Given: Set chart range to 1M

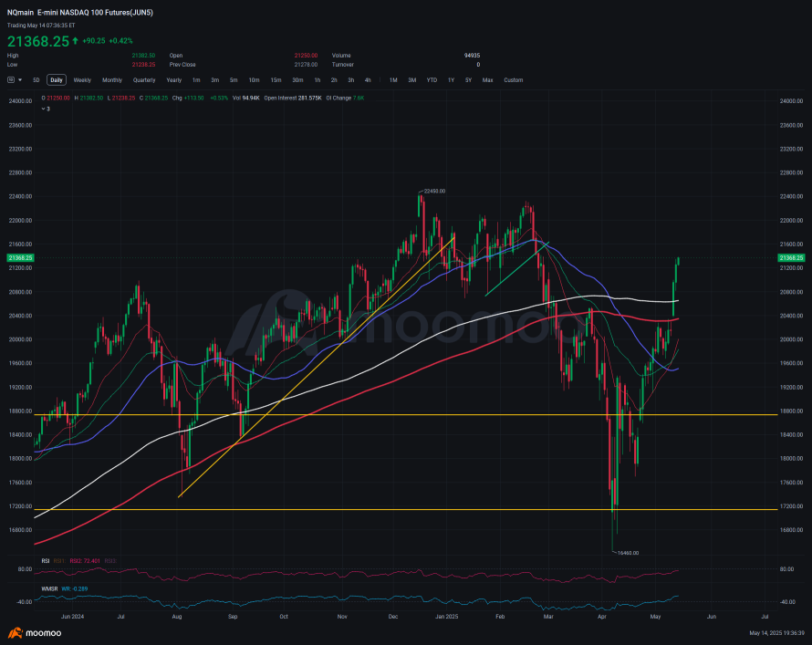Looking at the screenshot, I should (x=393, y=80).
